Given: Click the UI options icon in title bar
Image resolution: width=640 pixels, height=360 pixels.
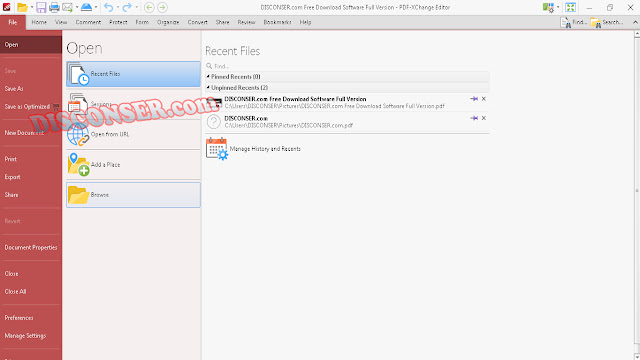Looking at the screenshot, I should (548, 7).
